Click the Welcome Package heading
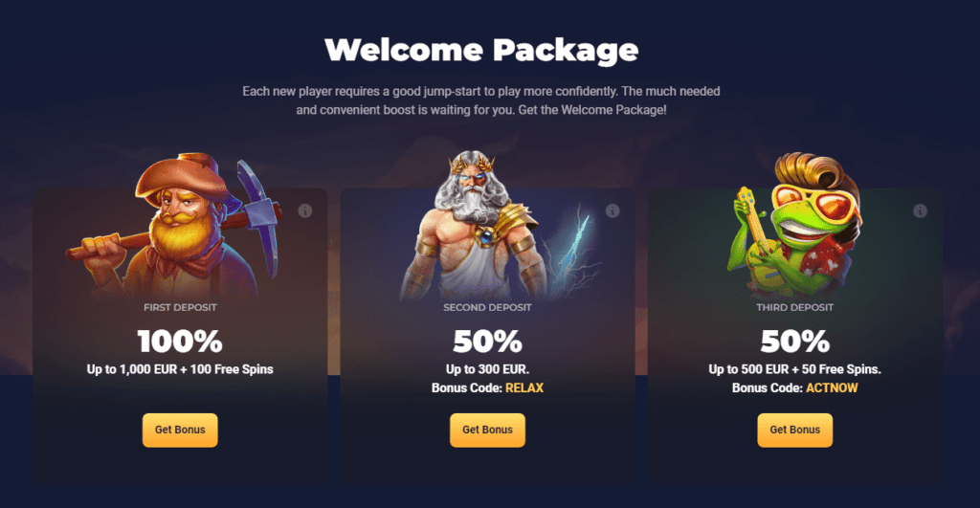980x508 pixels. click(482, 50)
